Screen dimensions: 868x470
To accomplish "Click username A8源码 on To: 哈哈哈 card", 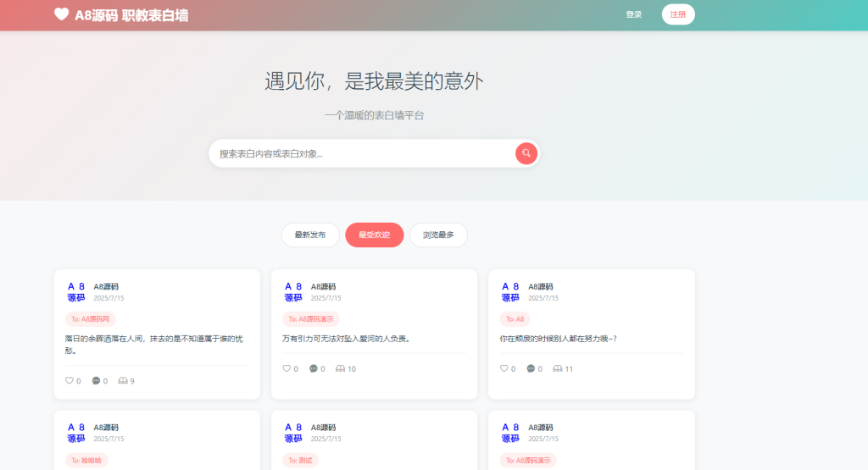I will click(106, 428).
